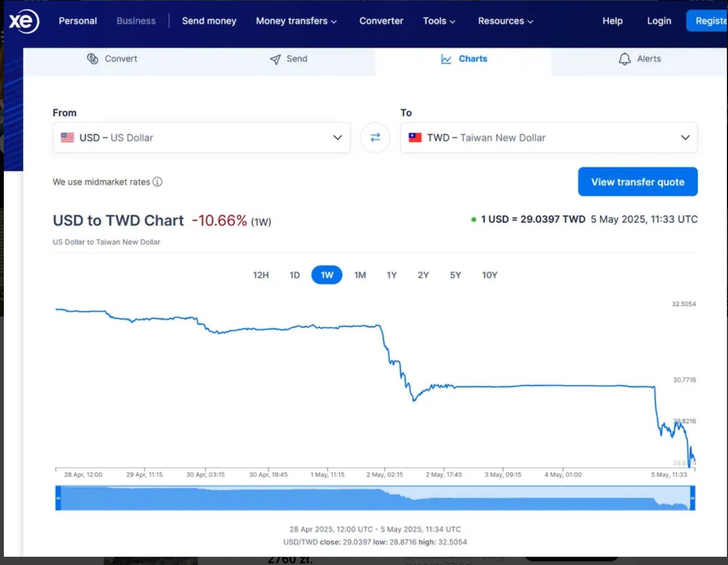The height and width of the screenshot is (565, 728).
Task: Click We use midmarket rates text
Action: click(x=102, y=182)
